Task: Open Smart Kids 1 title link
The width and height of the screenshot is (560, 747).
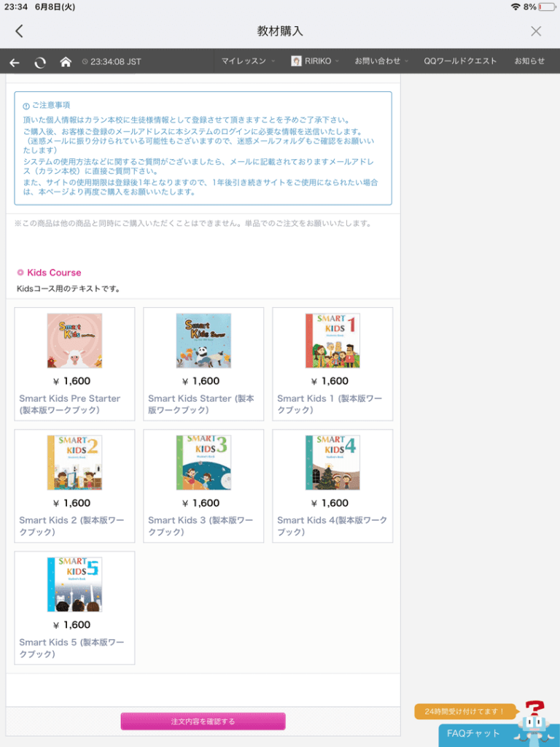Action: (x=330, y=404)
